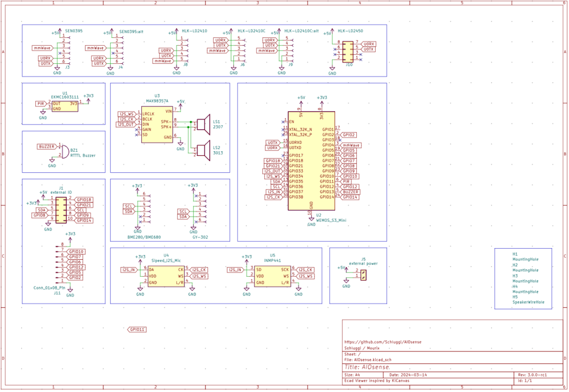Click the LS2 3013 speaker symbol
569x392 pixels.
203,150
